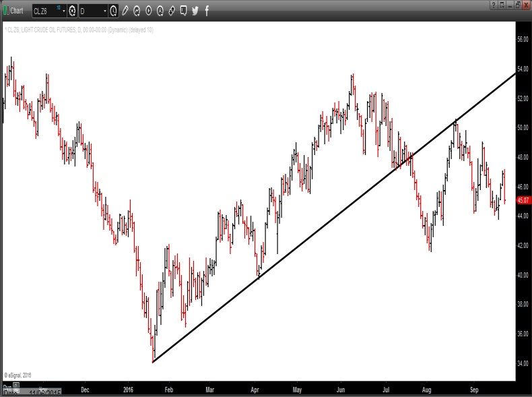Click the red 45.07 current price label

point(523,200)
